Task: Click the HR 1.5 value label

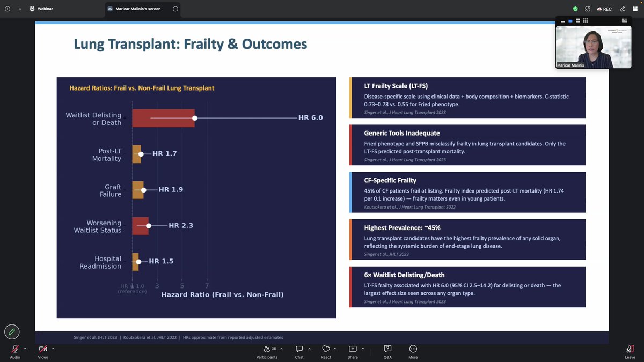Action: (x=161, y=261)
